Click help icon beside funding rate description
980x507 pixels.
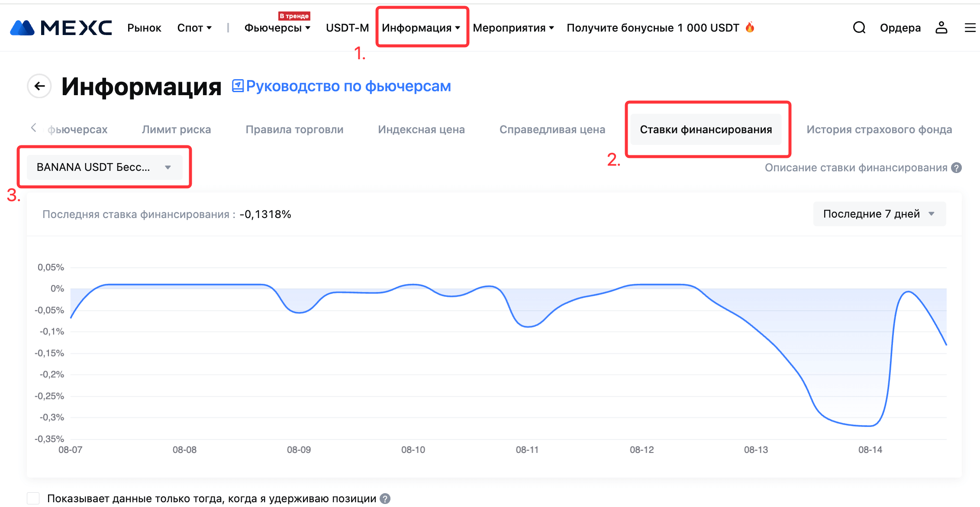click(x=957, y=168)
